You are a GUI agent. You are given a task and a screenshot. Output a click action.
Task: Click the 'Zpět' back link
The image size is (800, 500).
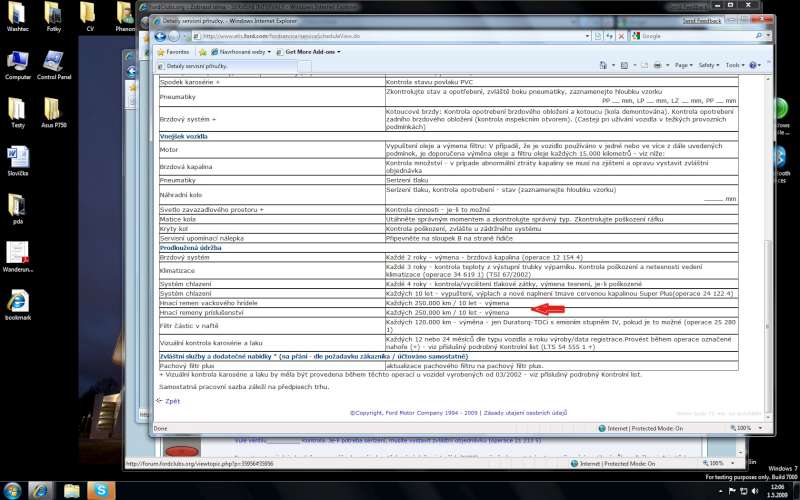coord(172,400)
